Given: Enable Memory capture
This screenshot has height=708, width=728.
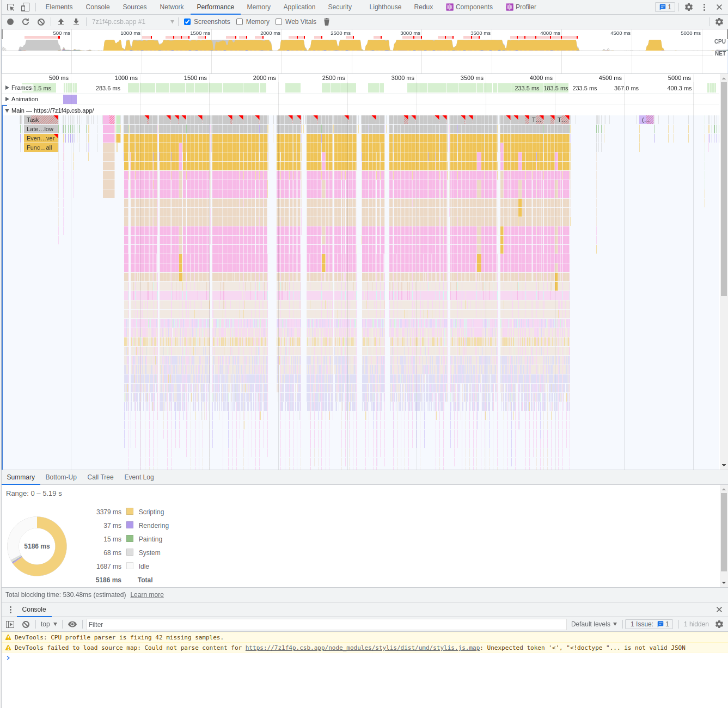Looking at the screenshot, I should tap(240, 22).
